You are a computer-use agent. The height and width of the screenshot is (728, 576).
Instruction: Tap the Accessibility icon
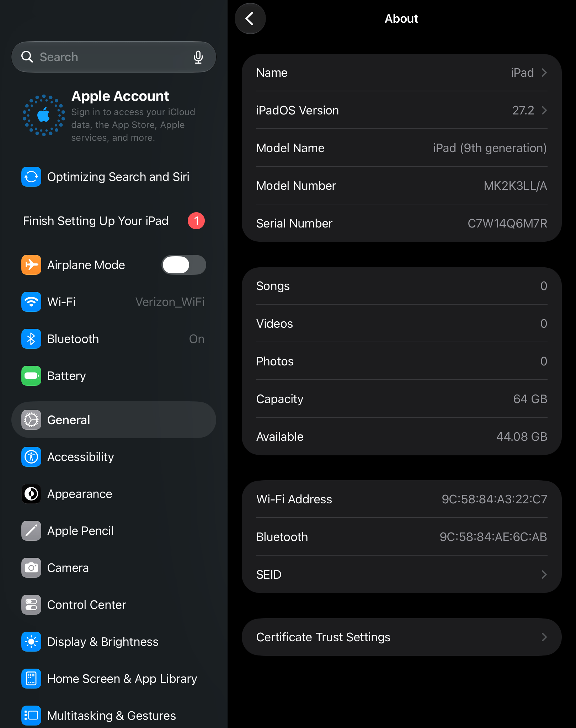coord(31,457)
